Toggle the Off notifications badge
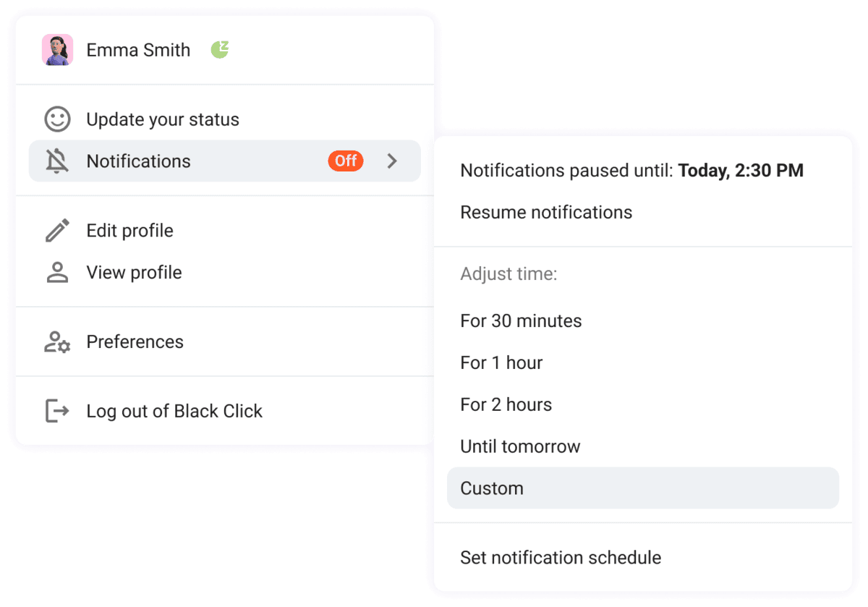This screenshot has width=868, height=607. 345,161
